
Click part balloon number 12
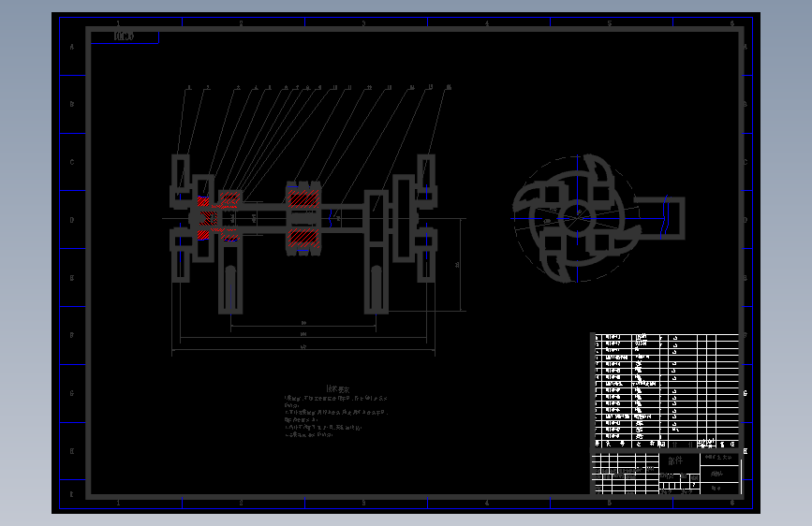pos(369,87)
